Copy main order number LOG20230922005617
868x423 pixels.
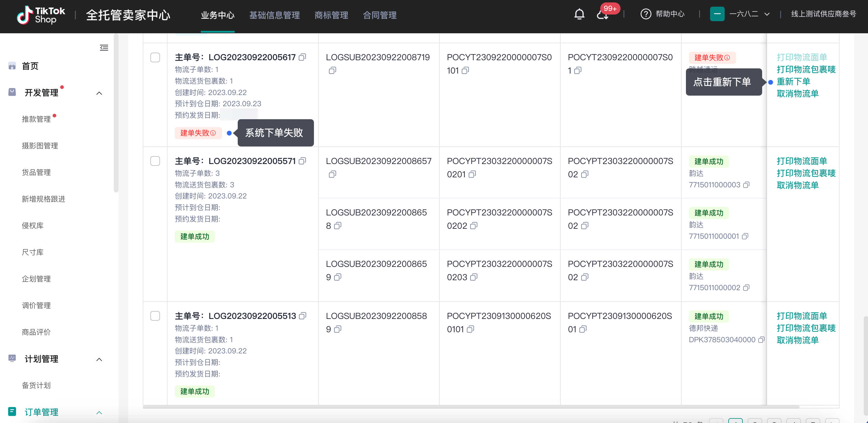pos(302,57)
